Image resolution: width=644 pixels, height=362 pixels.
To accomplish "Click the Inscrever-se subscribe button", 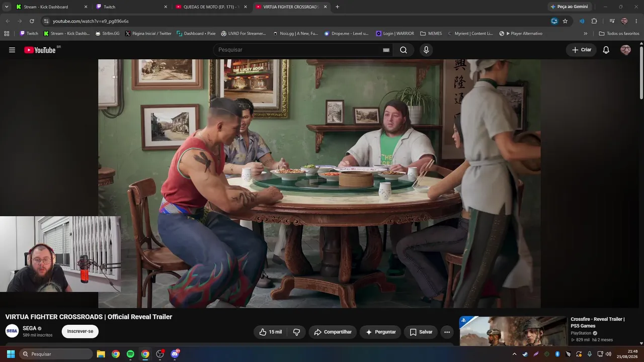I will pyautogui.click(x=80, y=331).
